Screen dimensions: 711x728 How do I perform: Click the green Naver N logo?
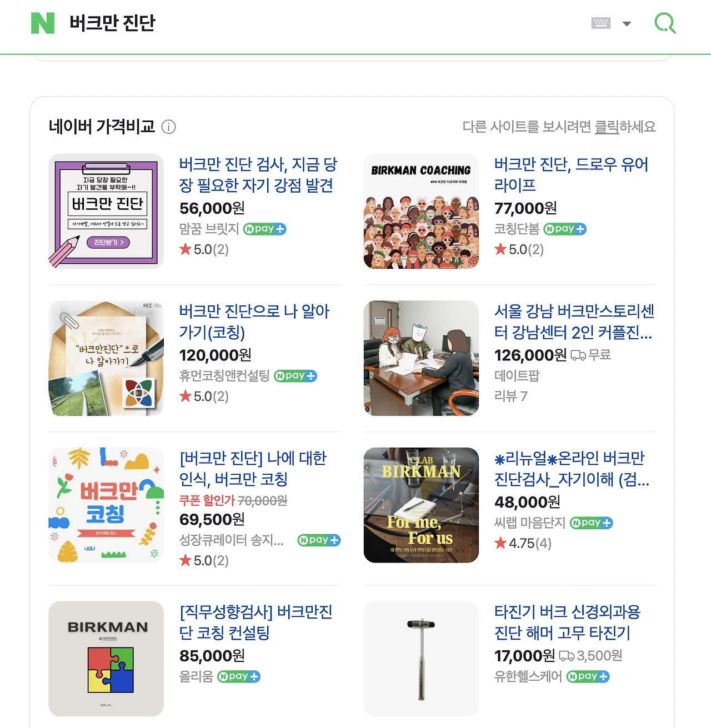[x=43, y=23]
